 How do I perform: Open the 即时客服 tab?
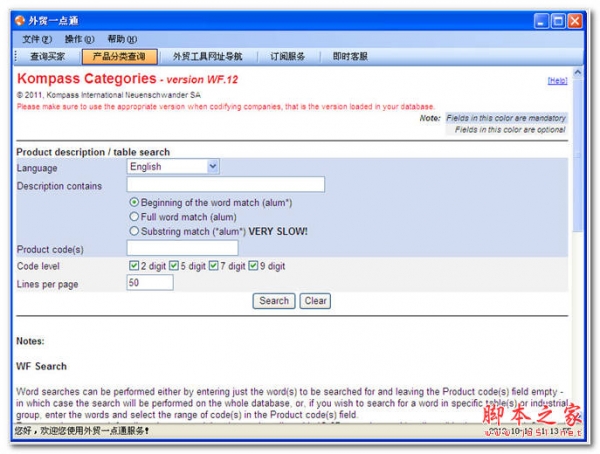point(350,57)
